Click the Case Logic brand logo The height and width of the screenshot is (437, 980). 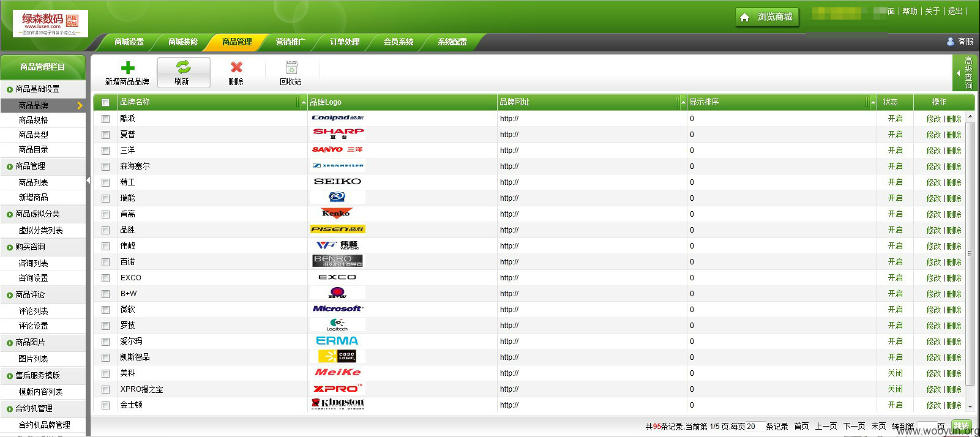click(x=337, y=356)
